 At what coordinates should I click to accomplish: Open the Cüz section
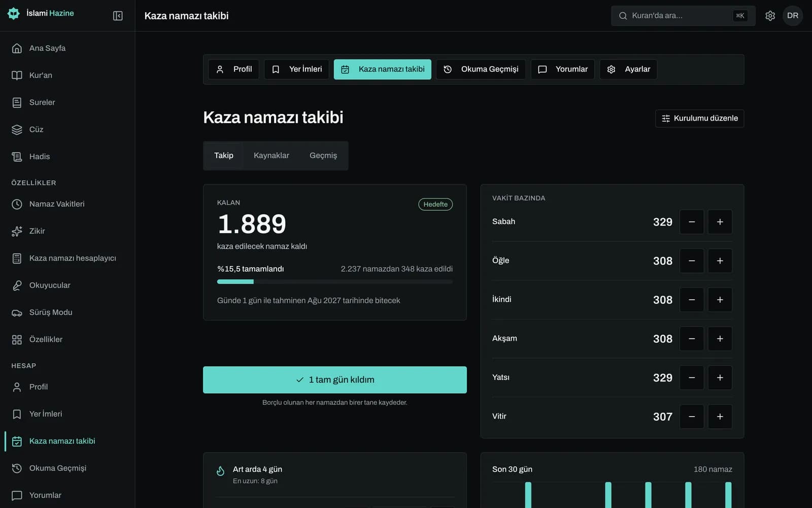pyautogui.click(x=67, y=130)
